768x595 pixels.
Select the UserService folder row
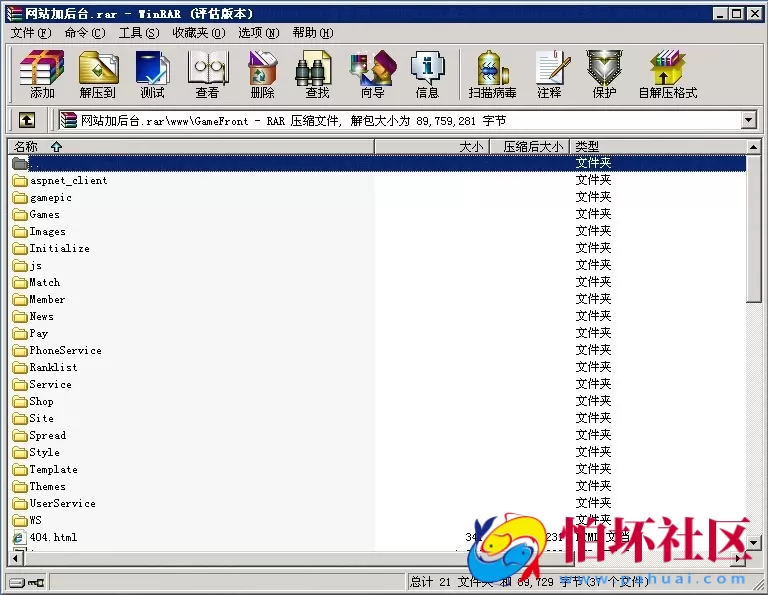pos(377,503)
